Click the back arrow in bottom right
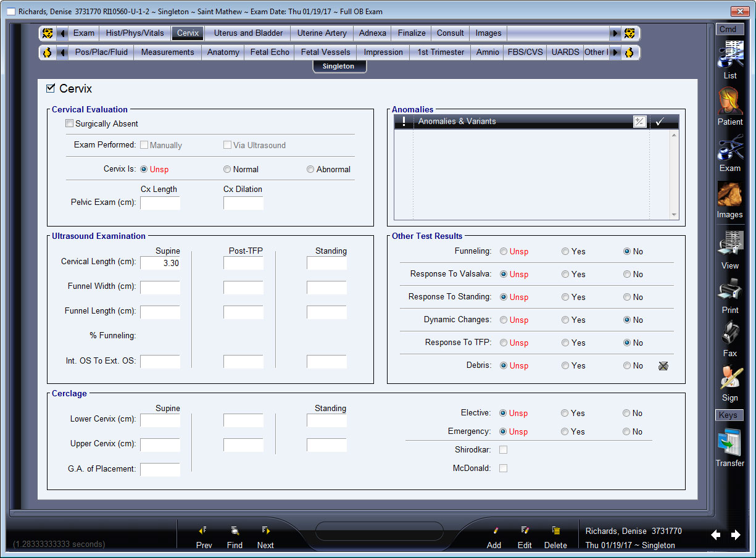 (x=716, y=535)
